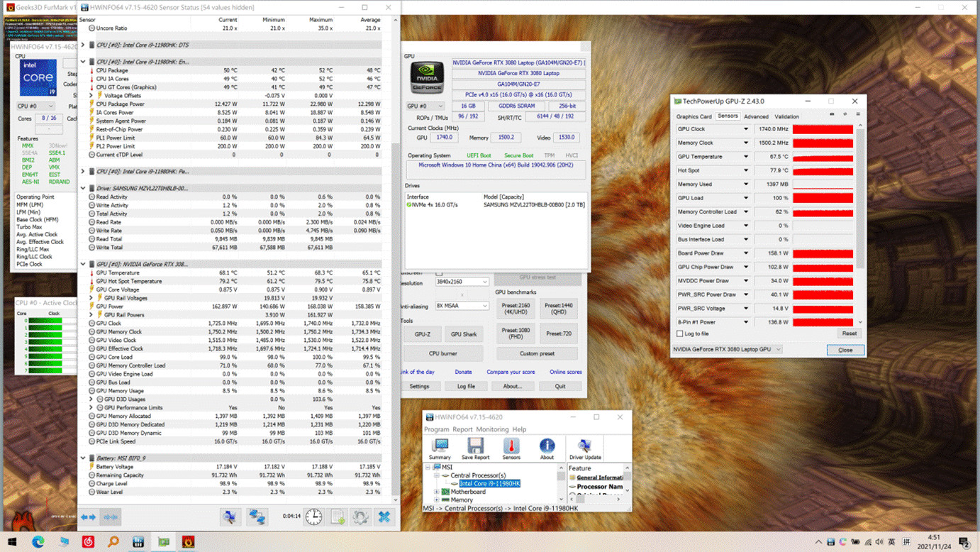Viewport: 980px width, 552px height.
Task: Collapse Battery MSI BIF0_9 group
Action: tap(83, 458)
